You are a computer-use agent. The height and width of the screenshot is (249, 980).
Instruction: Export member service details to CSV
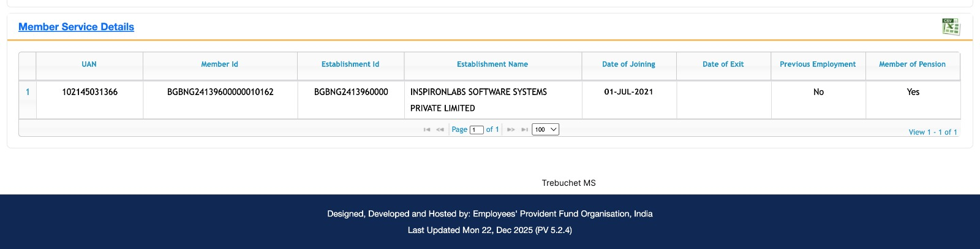pyautogui.click(x=951, y=27)
